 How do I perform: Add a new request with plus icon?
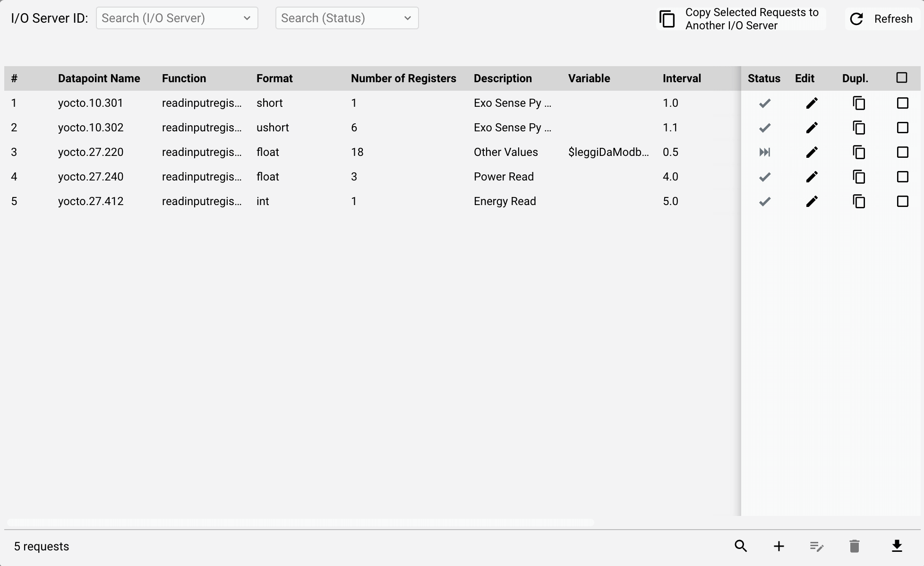pyautogui.click(x=779, y=546)
